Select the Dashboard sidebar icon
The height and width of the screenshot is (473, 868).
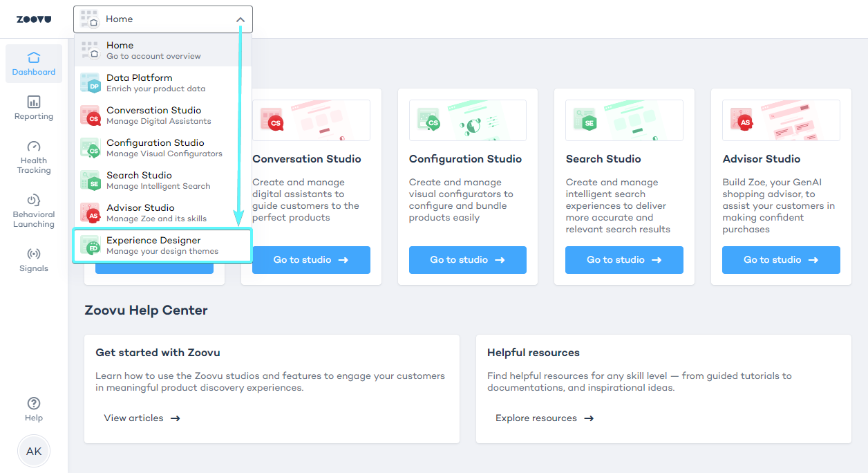click(34, 64)
